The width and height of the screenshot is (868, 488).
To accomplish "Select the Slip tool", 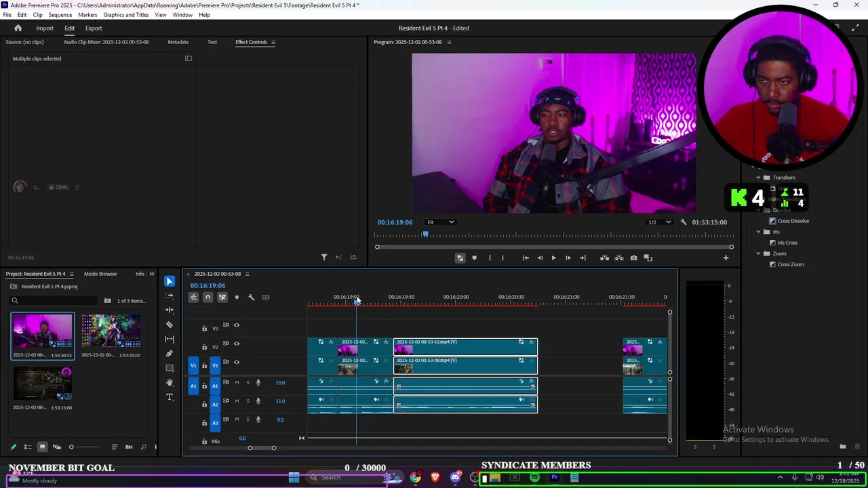I will (170, 339).
